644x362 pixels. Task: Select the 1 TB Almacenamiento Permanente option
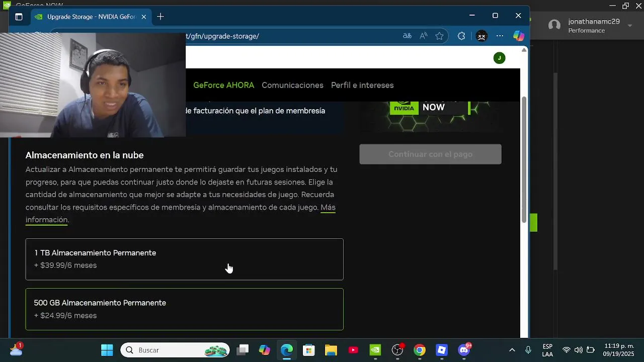pos(184,259)
